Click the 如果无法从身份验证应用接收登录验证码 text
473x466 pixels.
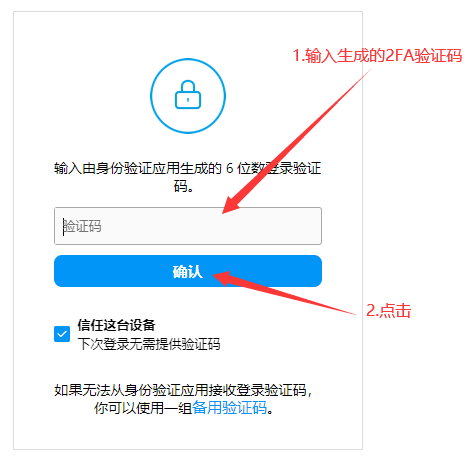tap(183, 390)
